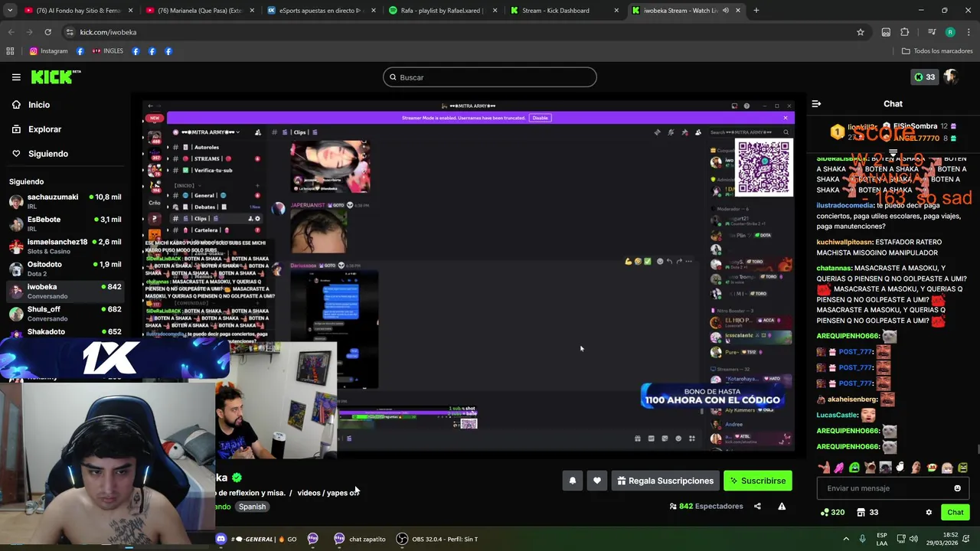The width and height of the screenshot is (980, 551).
Task: Insert the green crying Kick emote
Action: coord(854,468)
